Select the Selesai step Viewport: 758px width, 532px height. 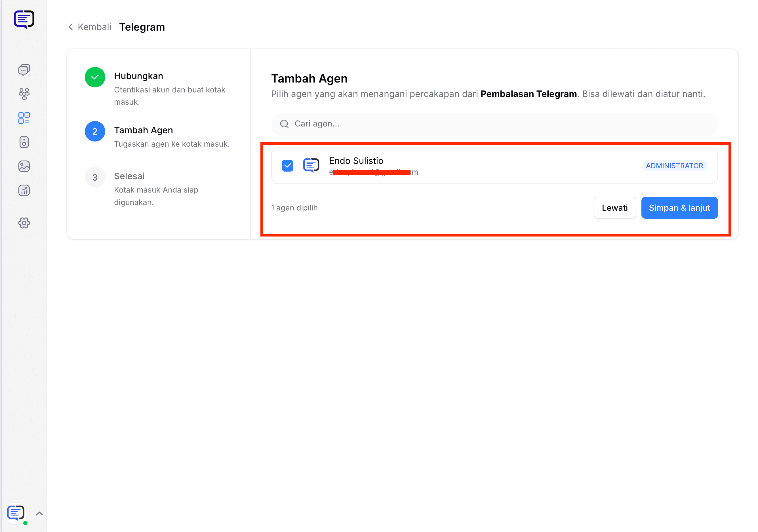129,176
